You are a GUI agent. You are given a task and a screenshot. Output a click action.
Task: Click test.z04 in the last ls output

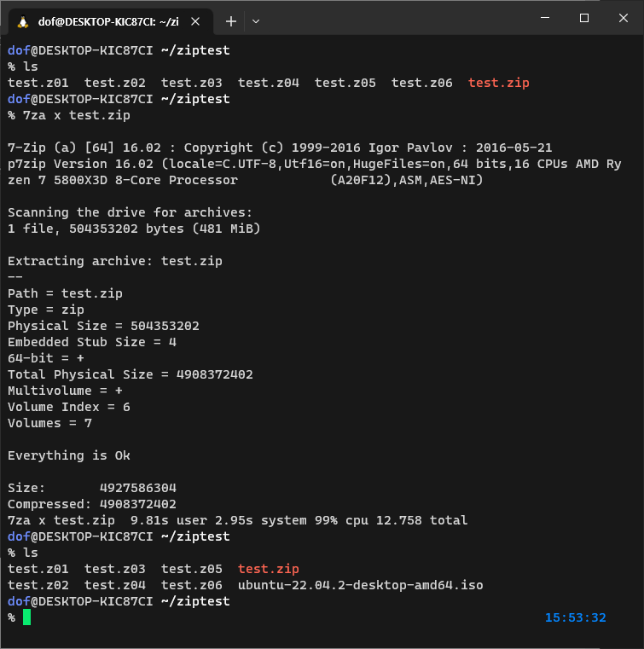tap(115, 585)
